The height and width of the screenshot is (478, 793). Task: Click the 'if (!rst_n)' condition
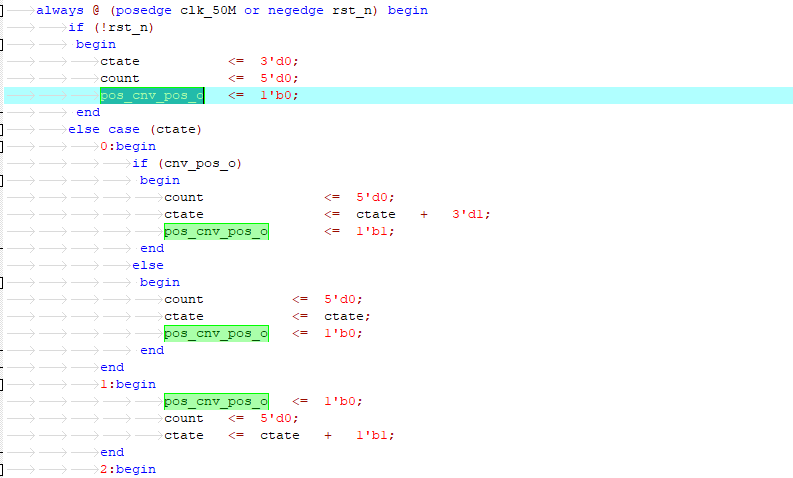click(x=111, y=27)
